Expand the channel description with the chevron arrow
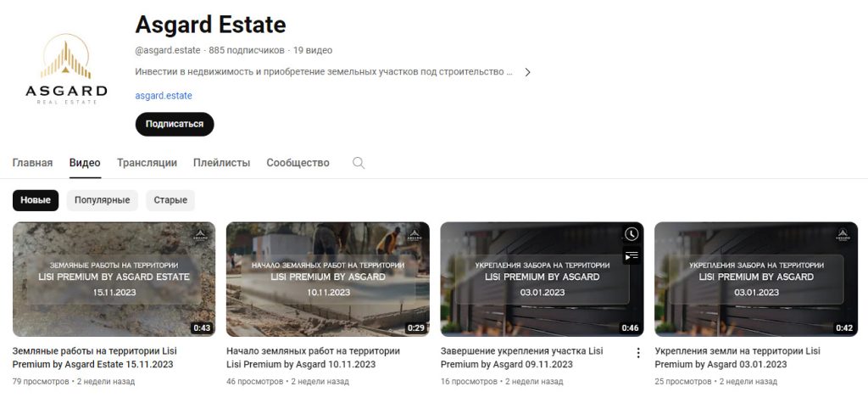The image size is (868, 403). pyautogui.click(x=527, y=72)
